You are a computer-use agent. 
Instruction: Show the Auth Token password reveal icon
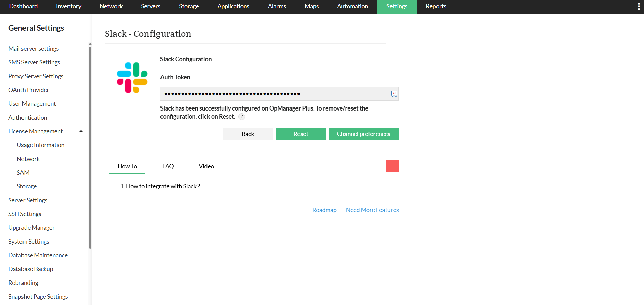tap(394, 94)
